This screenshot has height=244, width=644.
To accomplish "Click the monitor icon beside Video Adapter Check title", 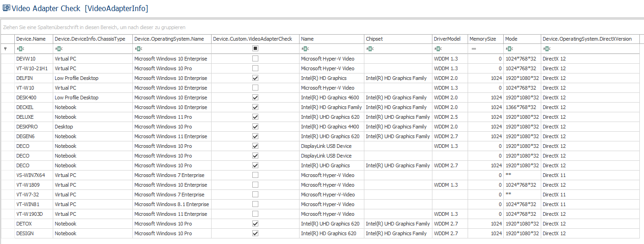I will [x=6, y=8].
